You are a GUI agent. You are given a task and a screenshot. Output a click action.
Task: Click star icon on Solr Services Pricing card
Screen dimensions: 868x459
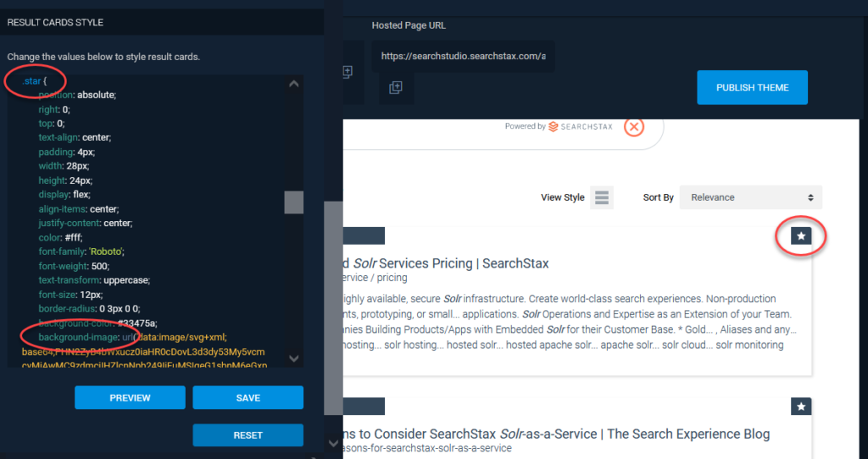(x=801, y=236)
